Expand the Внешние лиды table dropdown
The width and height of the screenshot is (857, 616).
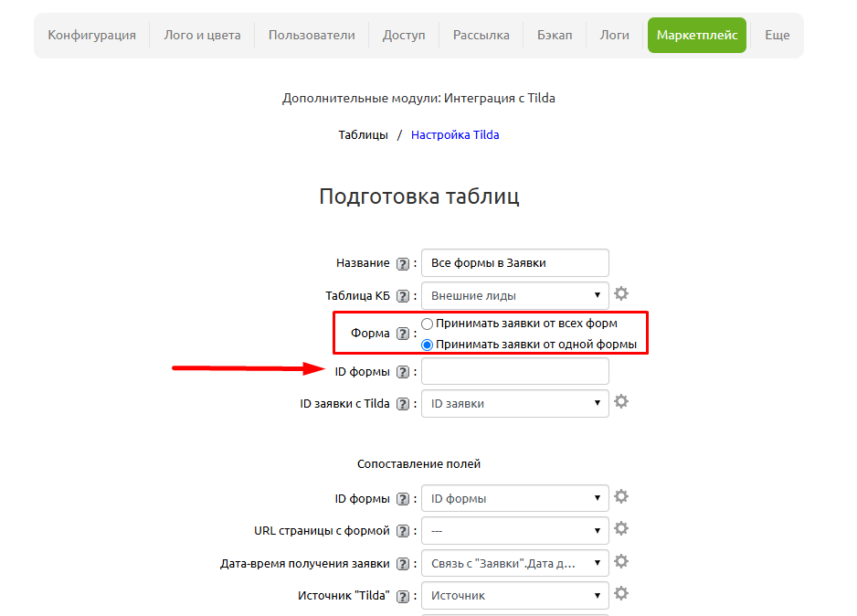[514, 296]
